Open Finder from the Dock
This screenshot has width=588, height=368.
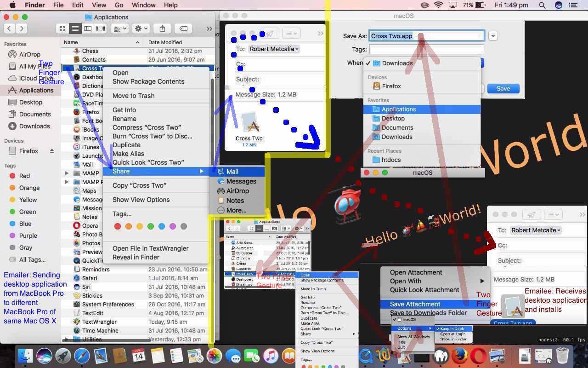click(x=25, y=356)
